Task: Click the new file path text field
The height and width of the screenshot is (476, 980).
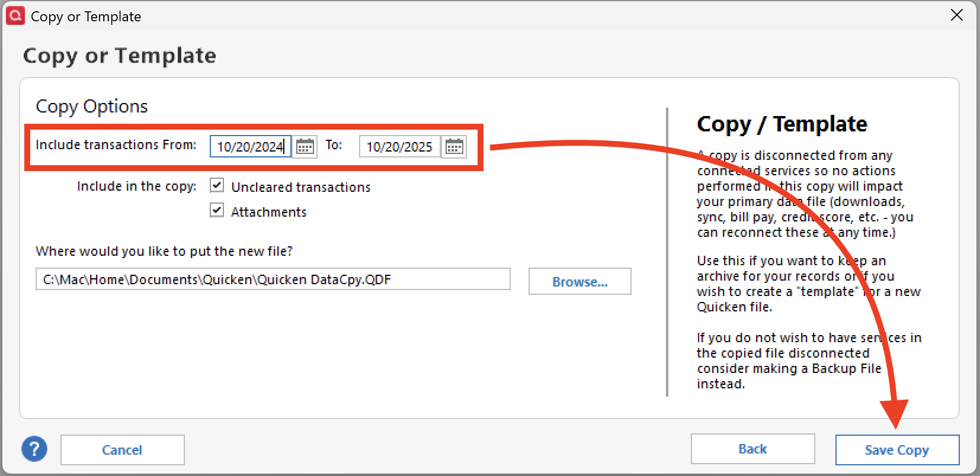Action: (x=273, y=279)
